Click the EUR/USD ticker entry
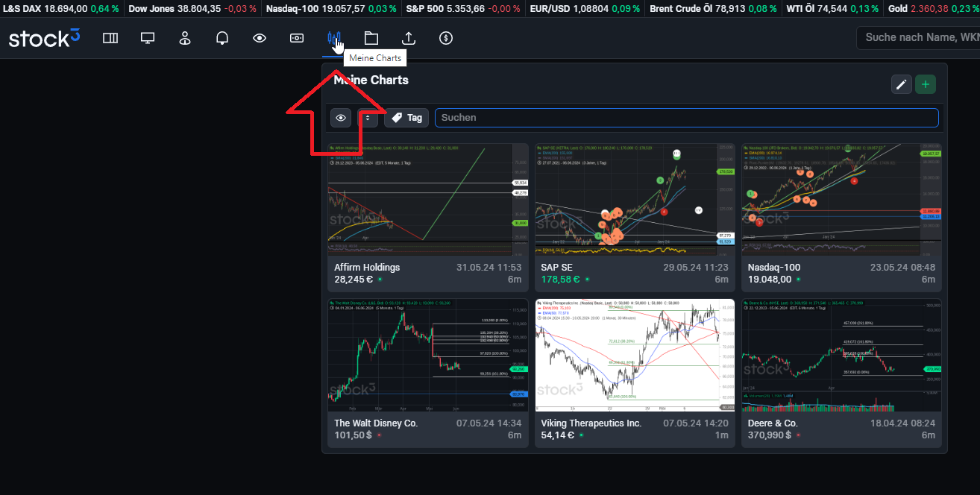The height and width of the screenshot is (495, 980). tap(584, 8)
